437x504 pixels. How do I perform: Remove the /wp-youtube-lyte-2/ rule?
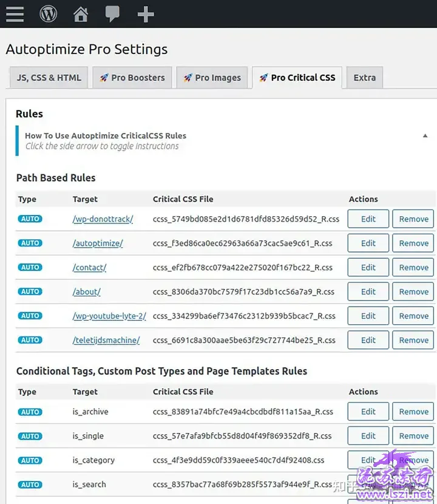413,316
